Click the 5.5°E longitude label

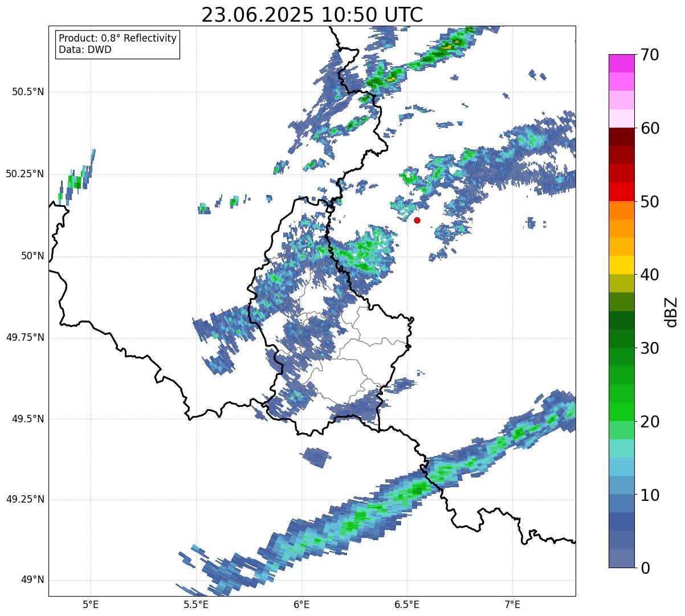coord(196,604)
